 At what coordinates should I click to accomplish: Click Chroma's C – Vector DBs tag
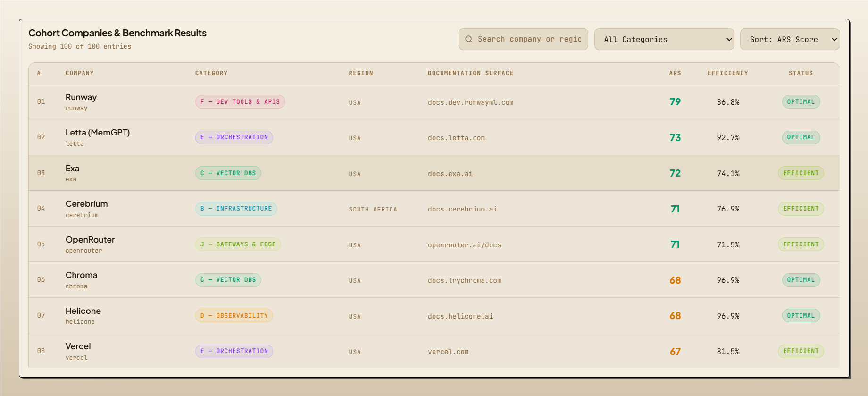tap(228, 280)
